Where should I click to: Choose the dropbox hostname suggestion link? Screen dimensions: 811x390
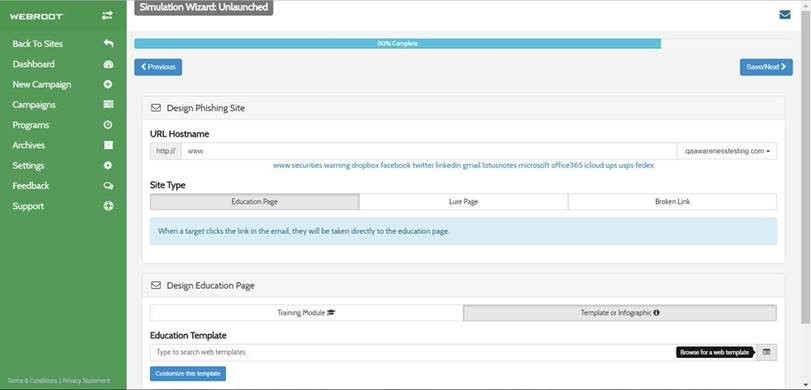[x=365, y=166]
